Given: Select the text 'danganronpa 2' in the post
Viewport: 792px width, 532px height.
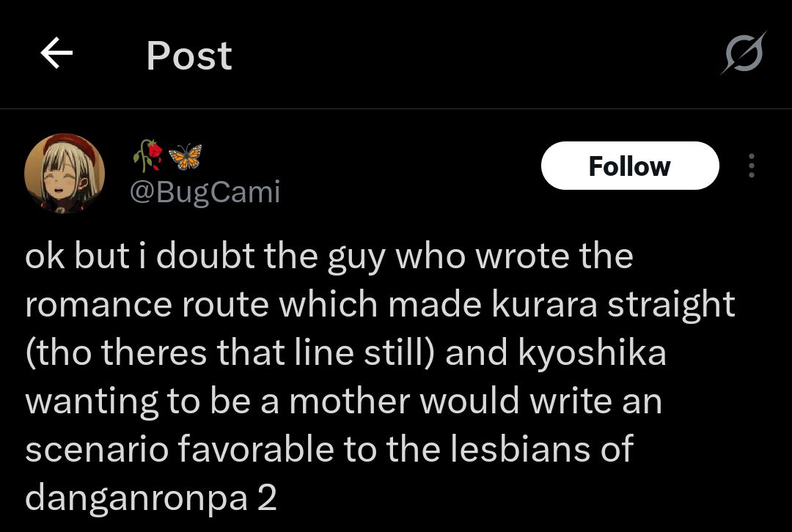Looking at the screenshot, I should tap(151, 498).
